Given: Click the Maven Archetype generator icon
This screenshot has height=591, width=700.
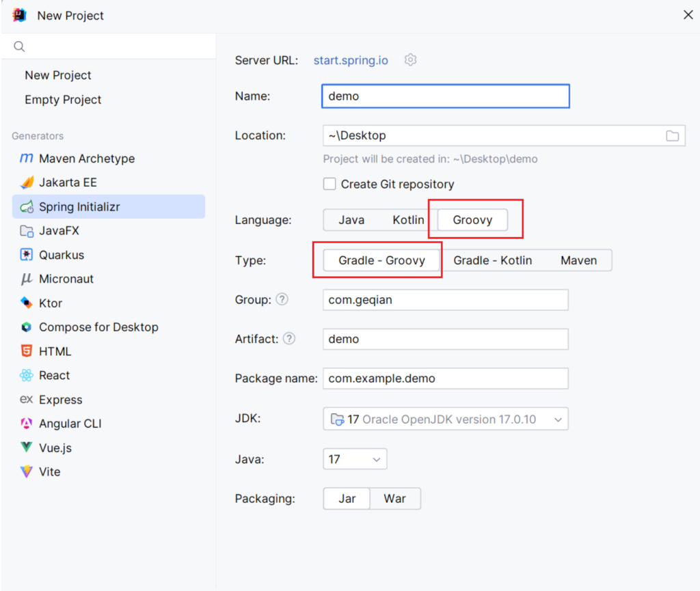Looking at the screenshot, I should coord(27,159).
